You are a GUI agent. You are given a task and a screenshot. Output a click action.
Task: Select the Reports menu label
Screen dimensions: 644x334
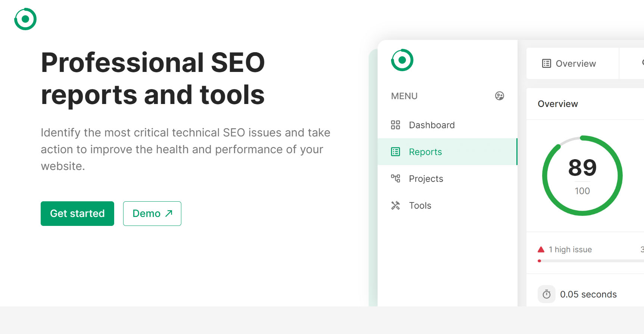425,152
